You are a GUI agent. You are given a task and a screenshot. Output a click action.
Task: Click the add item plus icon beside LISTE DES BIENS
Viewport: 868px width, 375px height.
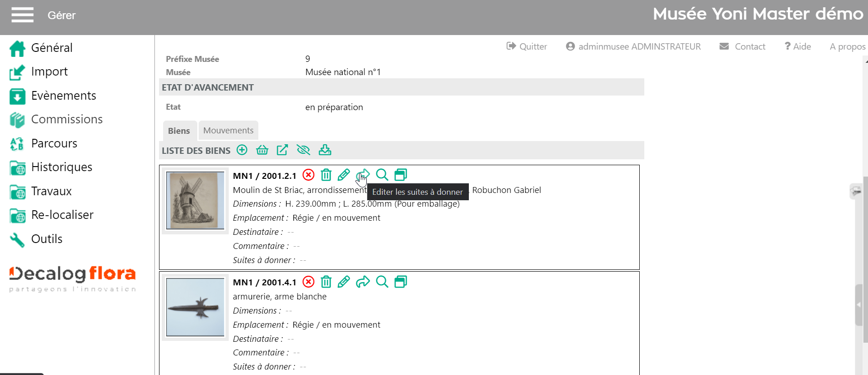242,150
